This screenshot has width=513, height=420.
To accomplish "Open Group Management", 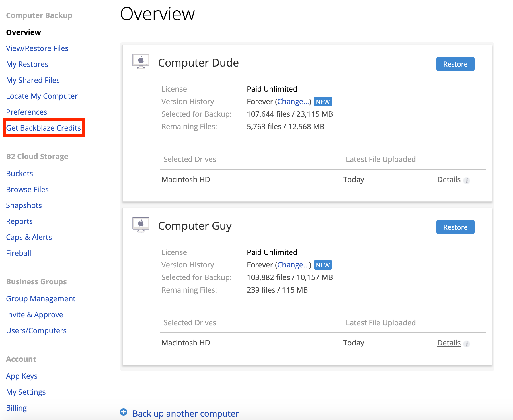I will coord(41,299).
